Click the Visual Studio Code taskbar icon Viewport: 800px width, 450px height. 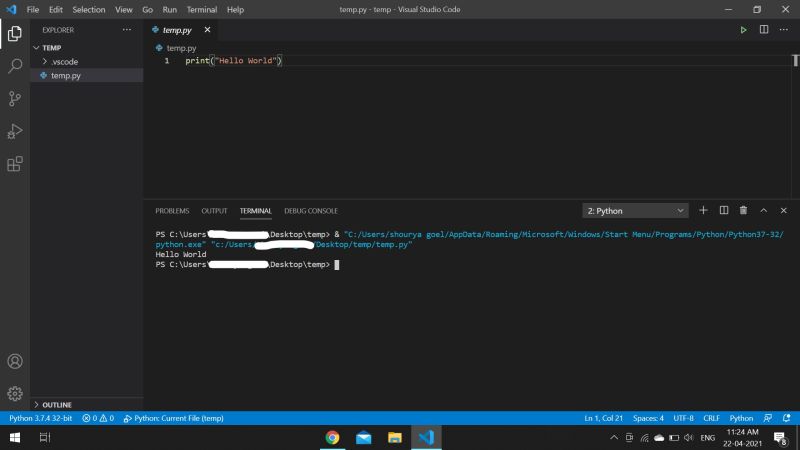pos(426,437)
